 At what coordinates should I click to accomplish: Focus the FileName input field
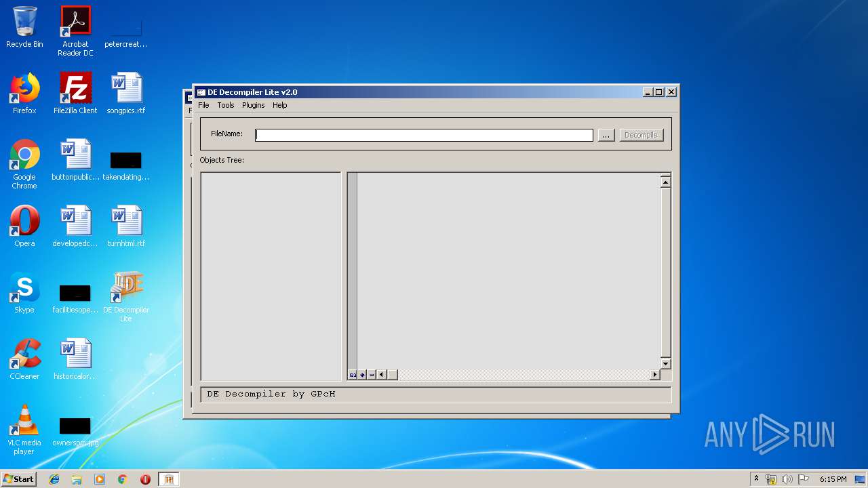[x=424, y=135]
